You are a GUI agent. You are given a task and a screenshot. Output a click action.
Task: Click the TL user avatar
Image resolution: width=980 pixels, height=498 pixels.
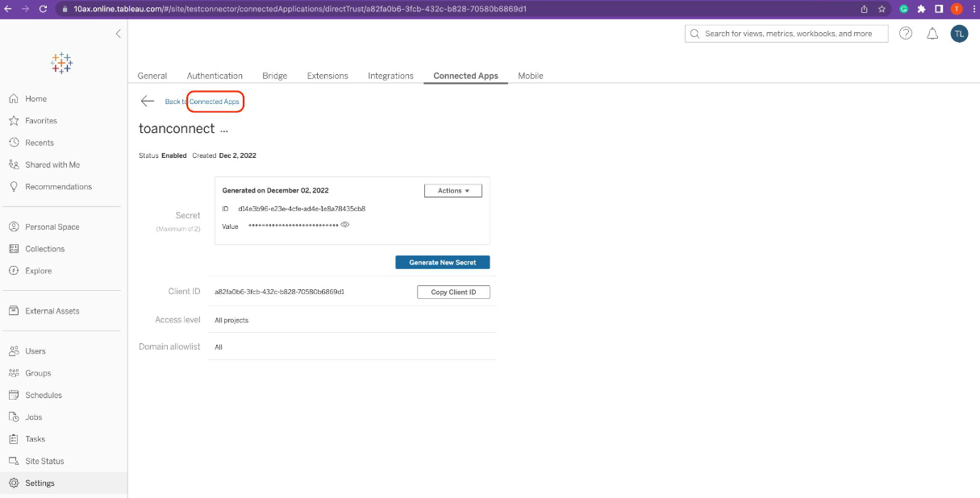(959, 33)
